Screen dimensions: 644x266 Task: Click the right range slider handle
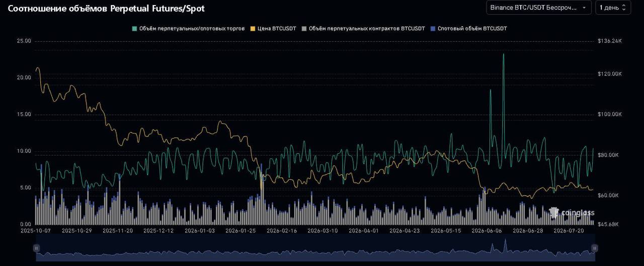pos(595,248)
